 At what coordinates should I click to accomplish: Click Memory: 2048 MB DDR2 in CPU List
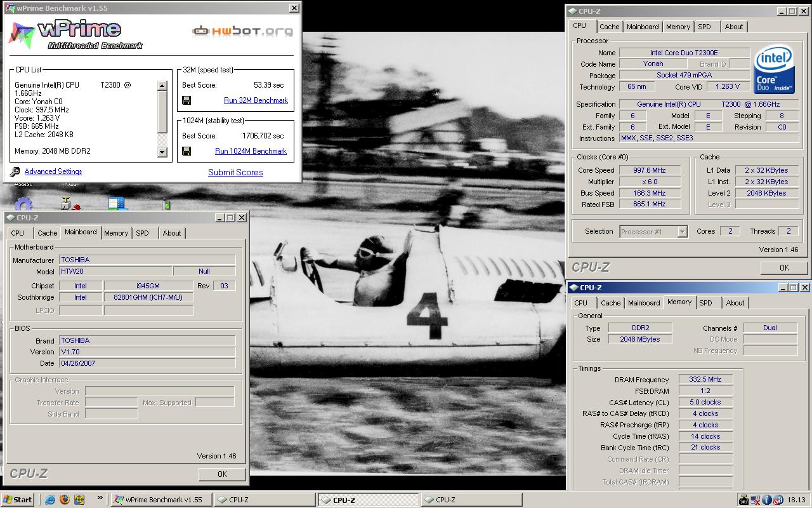[53, 151]
